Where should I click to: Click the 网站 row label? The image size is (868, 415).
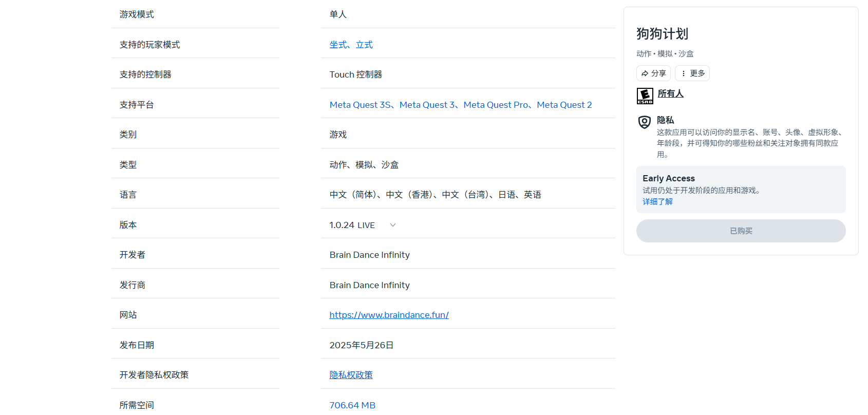point(128,315)
